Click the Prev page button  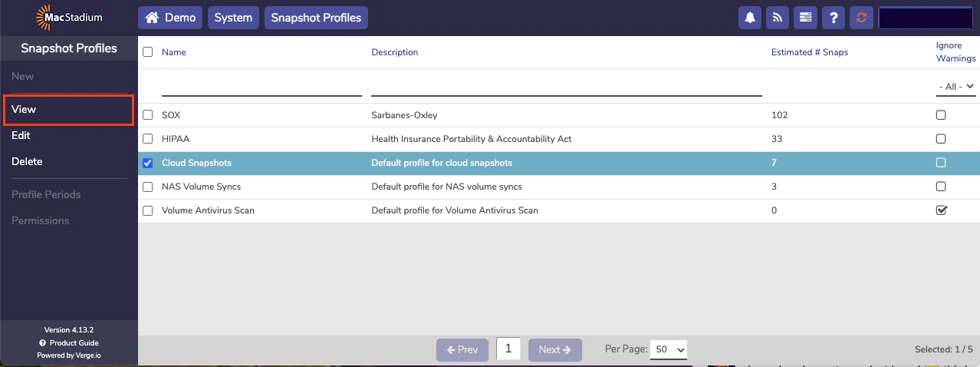(462, 349)
